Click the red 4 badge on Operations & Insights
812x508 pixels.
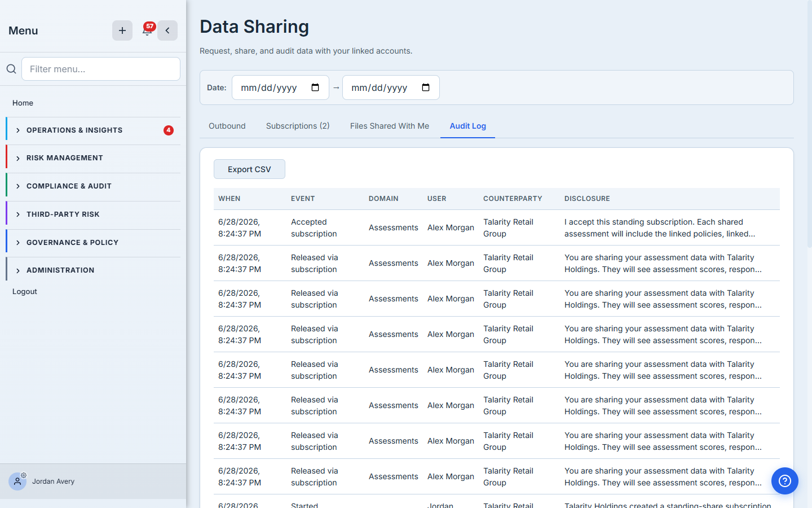tap(169, 130)
